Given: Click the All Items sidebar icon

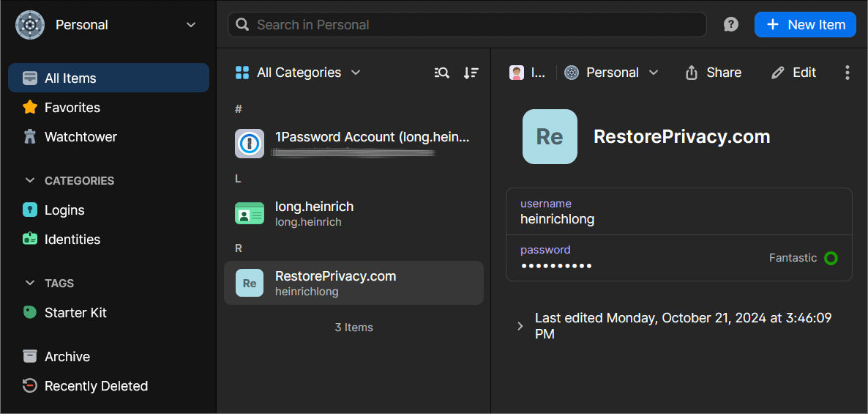Looking at the screenshot, I should pyautogui.click(x=30, y=78).
